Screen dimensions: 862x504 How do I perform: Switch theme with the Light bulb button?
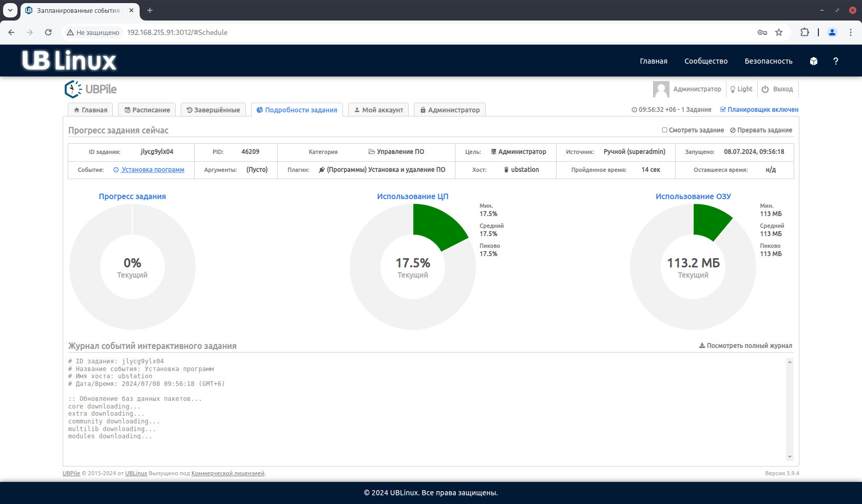tap(741, 89)
